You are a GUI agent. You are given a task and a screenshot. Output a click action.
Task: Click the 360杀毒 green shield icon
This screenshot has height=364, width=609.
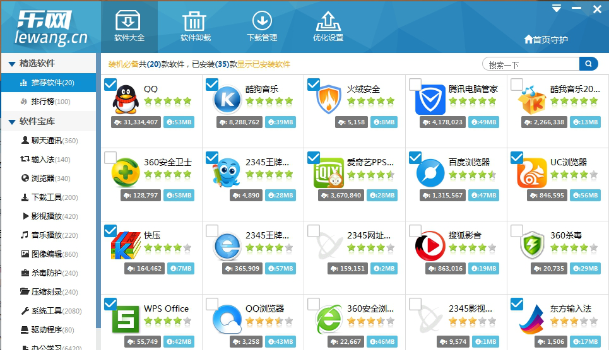(x=532, y=245)
